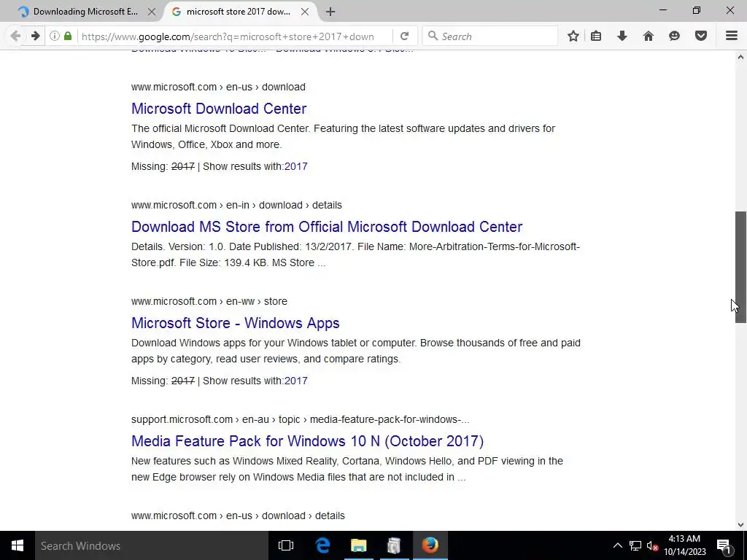Open the taskbar app next to File Explorer
Viewport: 747px width, 560px height.
coord(394,545)
